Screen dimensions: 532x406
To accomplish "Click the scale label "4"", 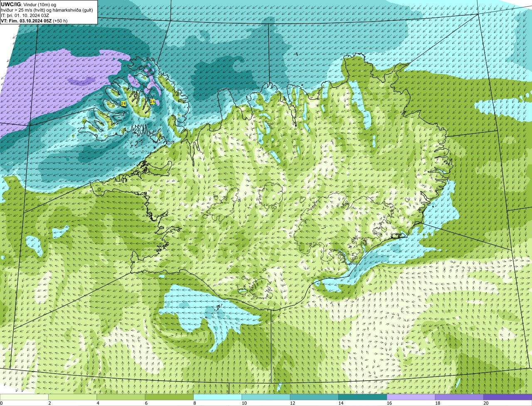I will click(98, 403).
